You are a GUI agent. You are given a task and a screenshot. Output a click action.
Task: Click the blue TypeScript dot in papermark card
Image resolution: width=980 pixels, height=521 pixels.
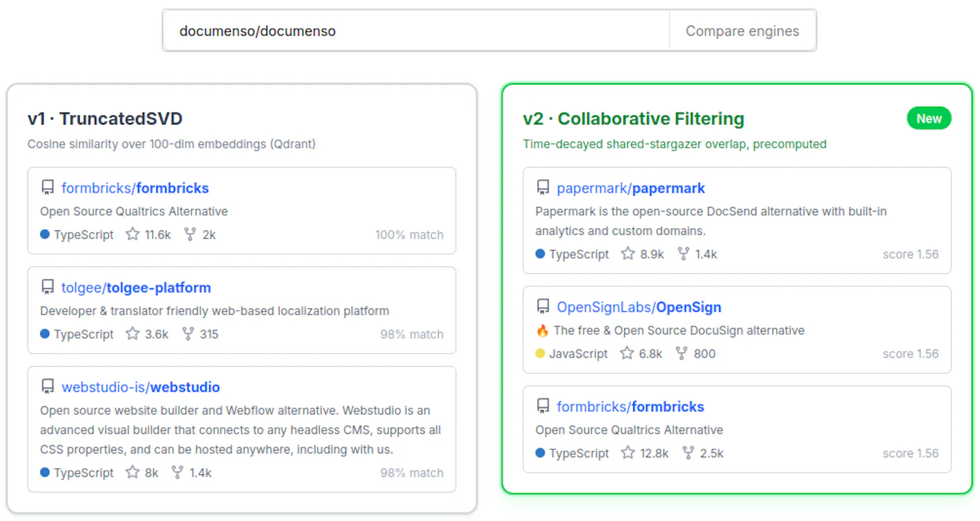coord(540,254)
